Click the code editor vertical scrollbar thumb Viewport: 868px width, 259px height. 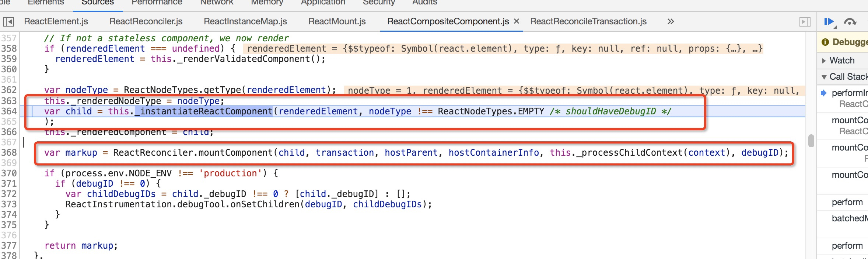tap(811, 141)
